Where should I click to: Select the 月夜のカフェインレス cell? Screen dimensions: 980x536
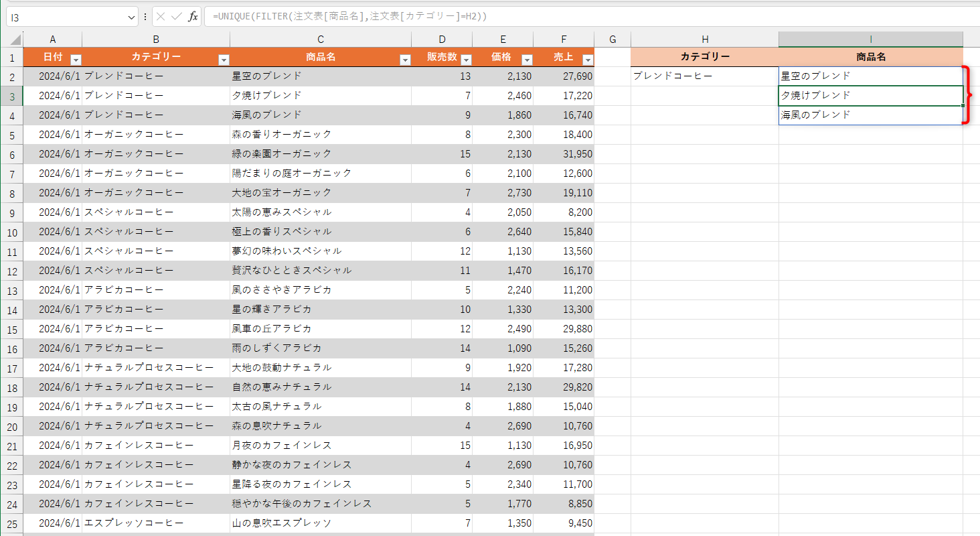(321, 446)
